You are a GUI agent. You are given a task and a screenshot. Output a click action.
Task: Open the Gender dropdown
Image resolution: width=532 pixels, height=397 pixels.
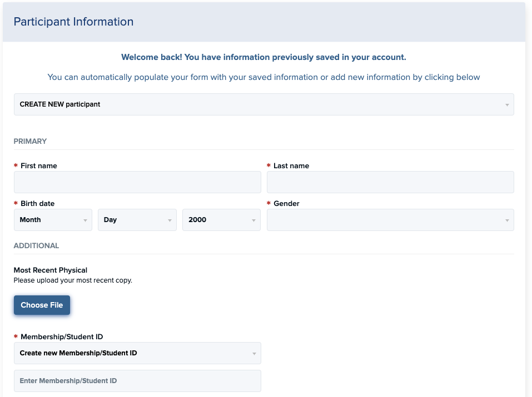click(x=390, y=220)
